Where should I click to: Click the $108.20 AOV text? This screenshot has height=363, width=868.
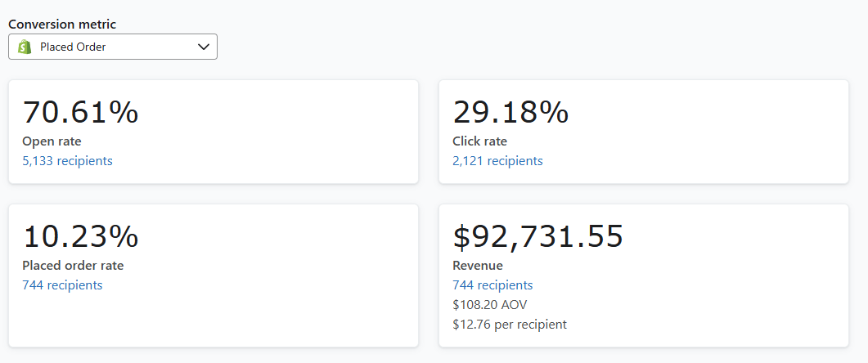pos(490,305)
